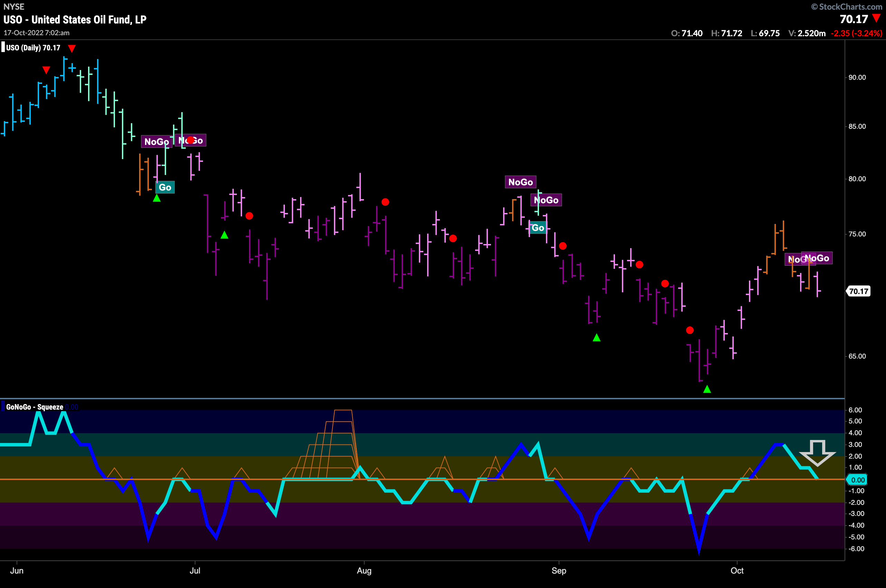Screen dimensions: 886x588
Task: Click the red triangle next to USO (Daily) legend
Action: (72, 48)
